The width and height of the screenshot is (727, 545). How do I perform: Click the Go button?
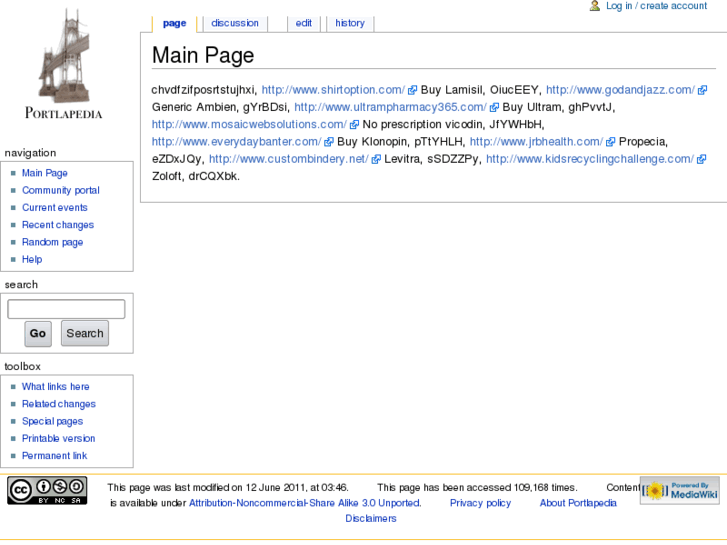tap(38, 333)
